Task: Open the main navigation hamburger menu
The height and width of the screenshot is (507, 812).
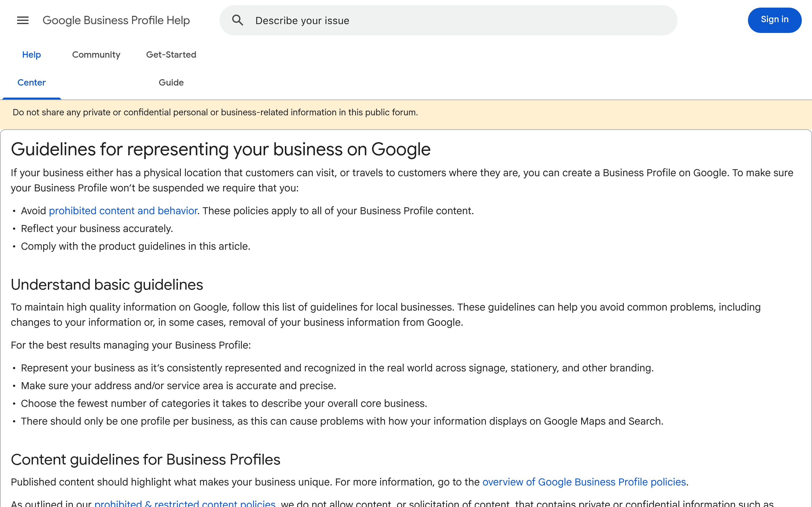Action: 23,20
